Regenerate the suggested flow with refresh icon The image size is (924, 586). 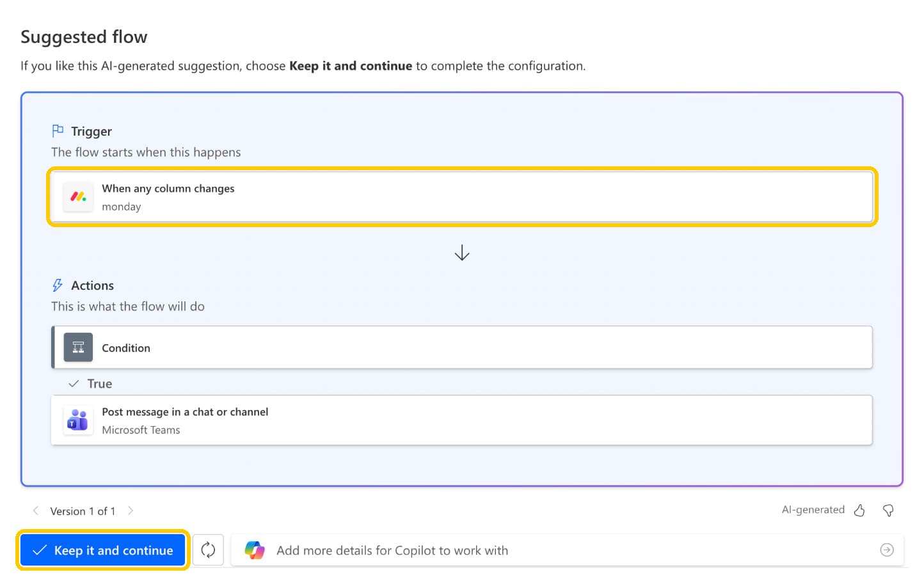coord(208,550)
